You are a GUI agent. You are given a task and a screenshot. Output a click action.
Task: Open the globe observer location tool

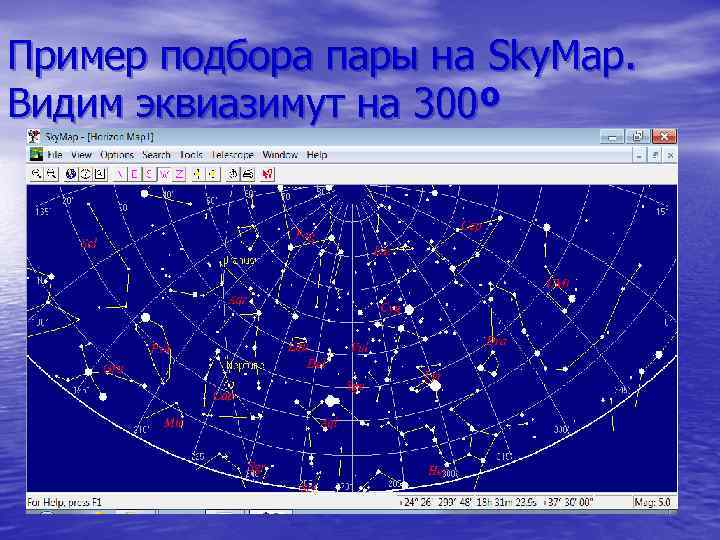71,174
